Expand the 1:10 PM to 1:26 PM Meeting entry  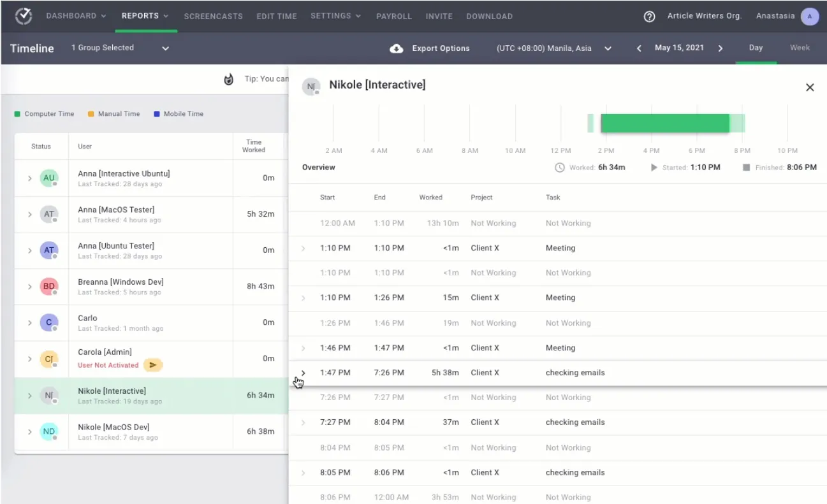coord(303,298)
